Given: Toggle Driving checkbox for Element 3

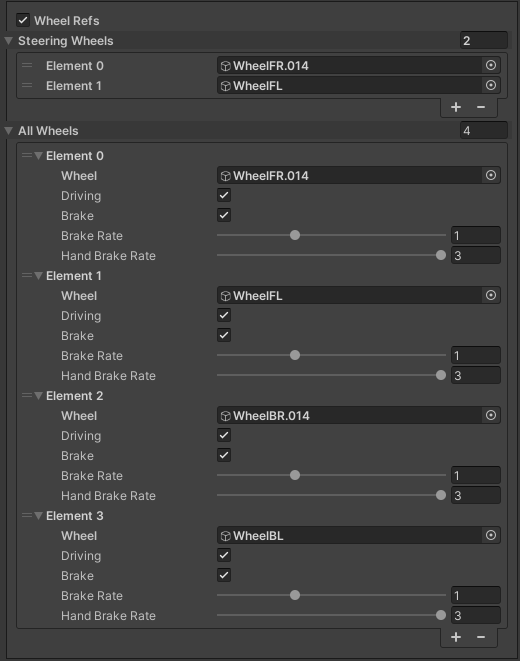Looking at the screenshot, I should [224, 555].
